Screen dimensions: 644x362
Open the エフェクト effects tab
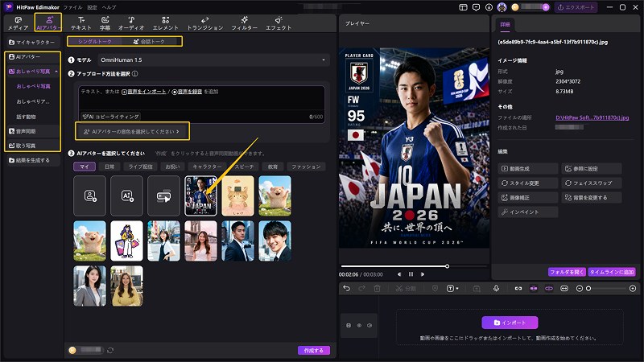click(x=279, y=23)
